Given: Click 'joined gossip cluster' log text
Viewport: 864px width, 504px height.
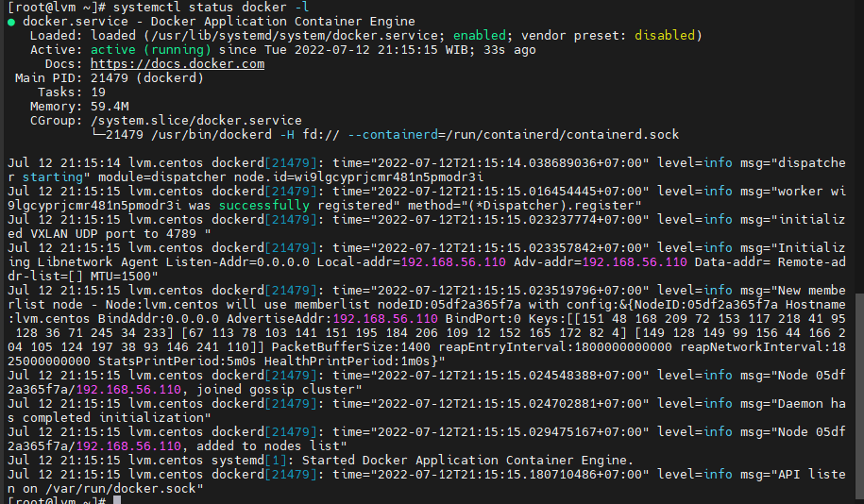Looking at the screenshot, I should click(276, 390).
